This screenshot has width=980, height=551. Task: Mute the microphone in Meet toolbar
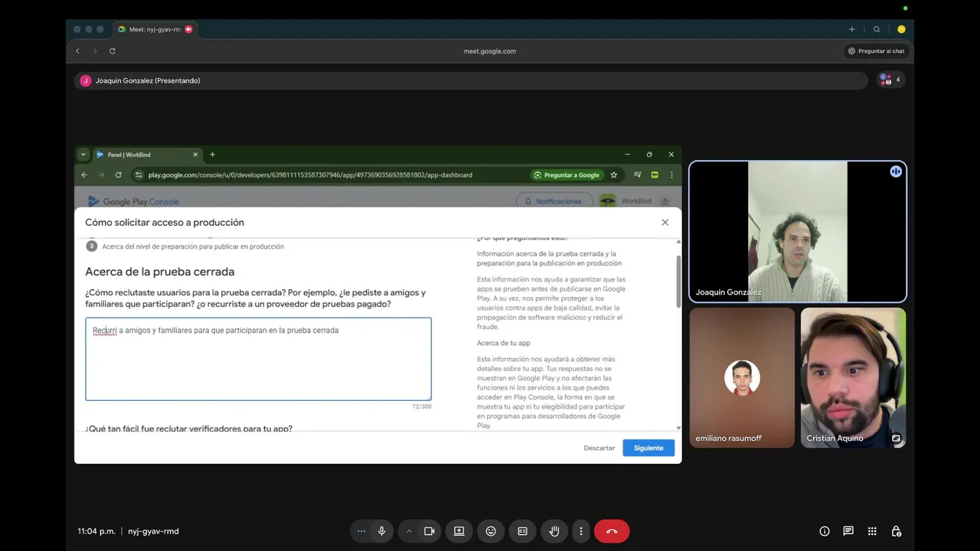pyautogui.click(x=381, y=531)
